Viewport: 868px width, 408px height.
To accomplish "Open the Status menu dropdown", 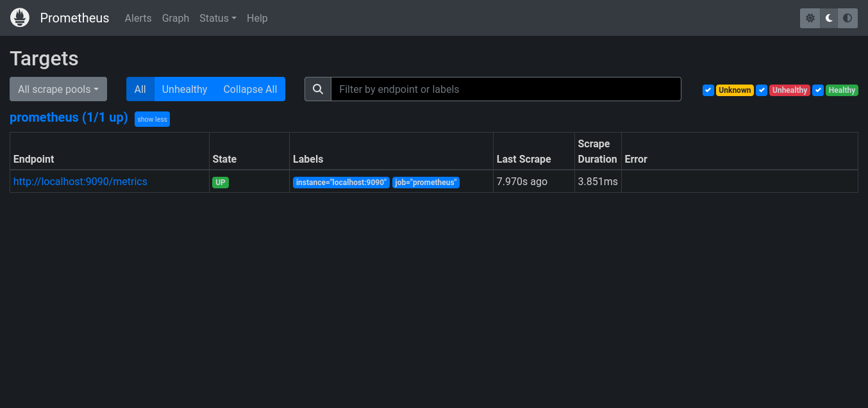I will pyautogui.click(x=217, y=18).
